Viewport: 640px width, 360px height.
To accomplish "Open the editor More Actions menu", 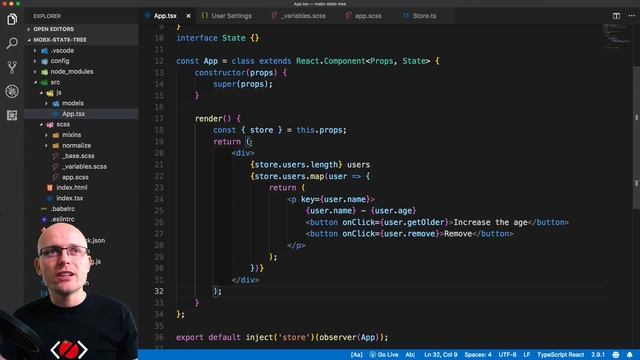I will 631,16.
